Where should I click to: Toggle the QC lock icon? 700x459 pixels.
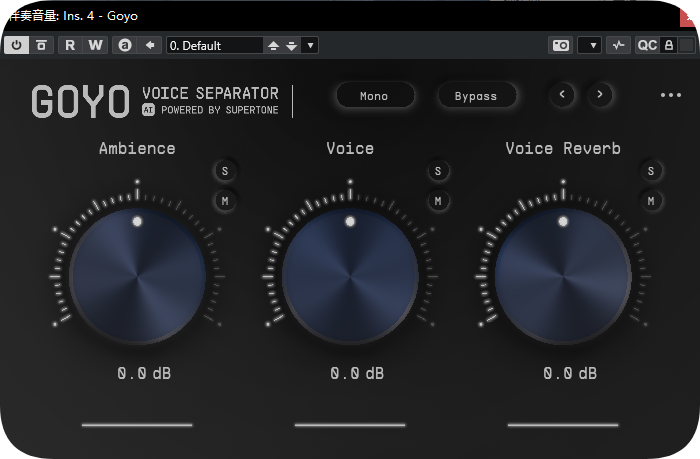669,45
